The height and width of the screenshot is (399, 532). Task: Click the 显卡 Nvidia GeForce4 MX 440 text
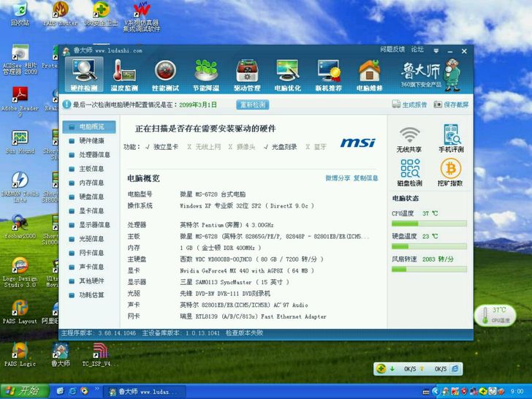tap(247, 270)
